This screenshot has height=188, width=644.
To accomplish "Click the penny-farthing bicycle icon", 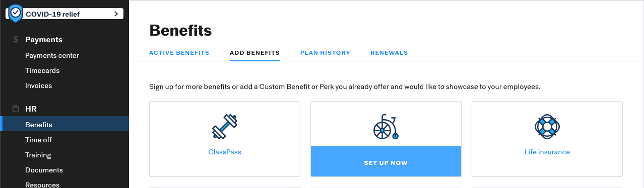I will (386, 127).
